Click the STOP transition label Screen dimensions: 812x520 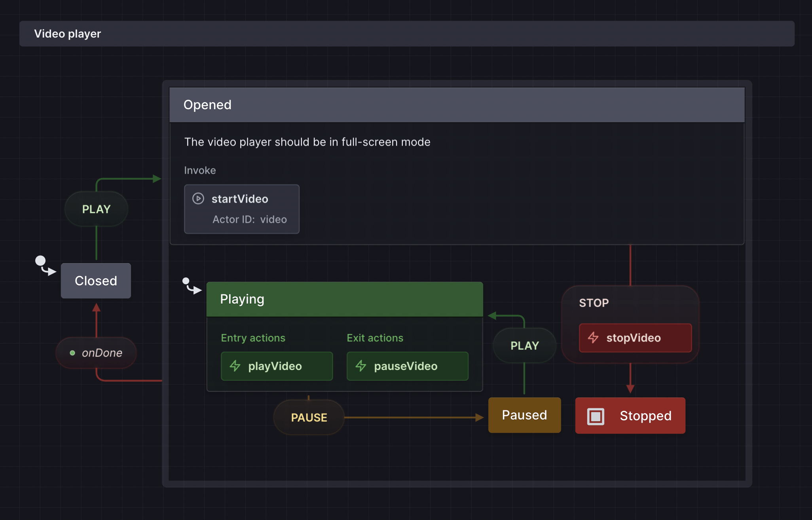pyautogui.click(x=594, y=303)
